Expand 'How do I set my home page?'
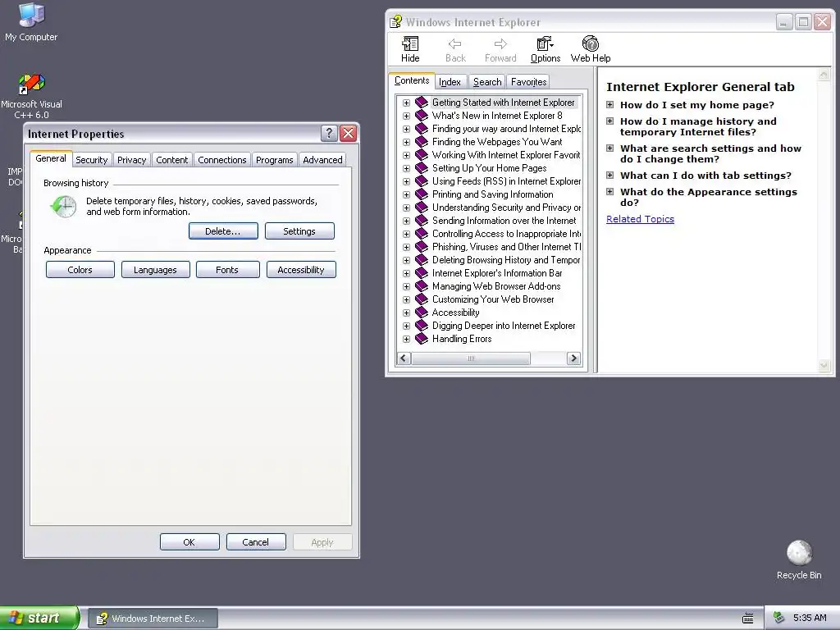840x630 pixels. click(x=609, y=104)
